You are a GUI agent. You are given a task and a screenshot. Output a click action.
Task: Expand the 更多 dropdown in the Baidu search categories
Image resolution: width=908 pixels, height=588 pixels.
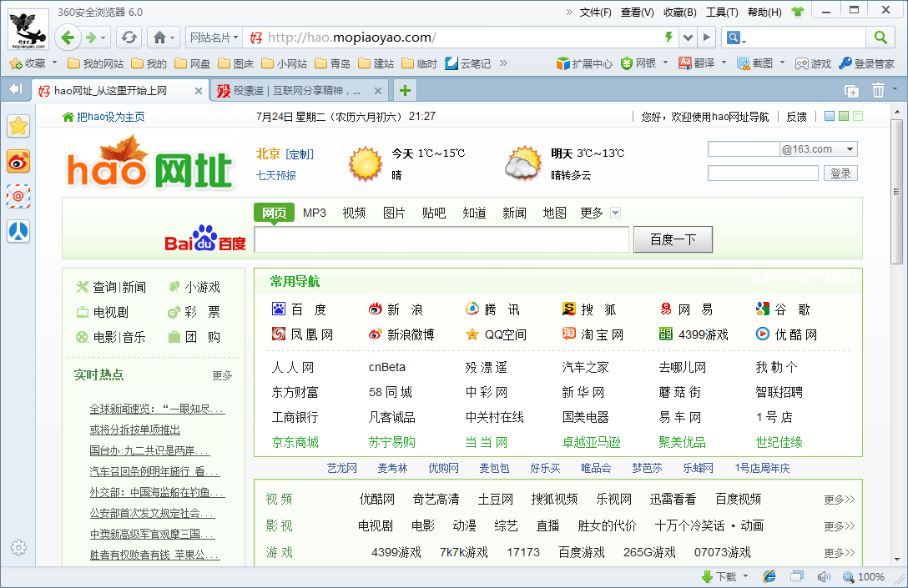click(x=615, y=213)
